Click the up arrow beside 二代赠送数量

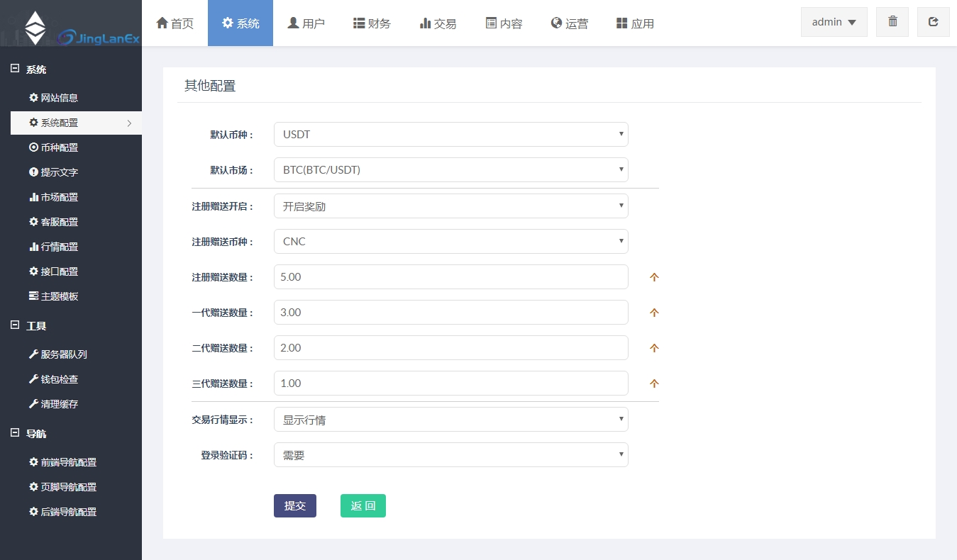(x=654, y=348)
